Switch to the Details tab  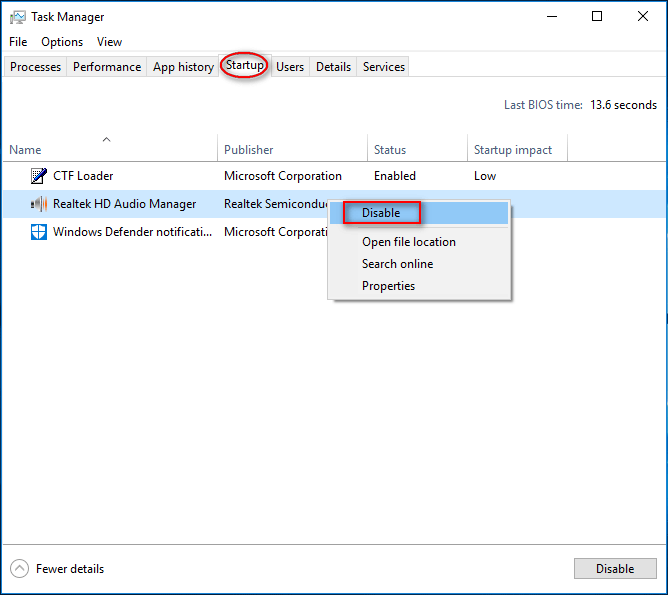[x=333, y=67]
